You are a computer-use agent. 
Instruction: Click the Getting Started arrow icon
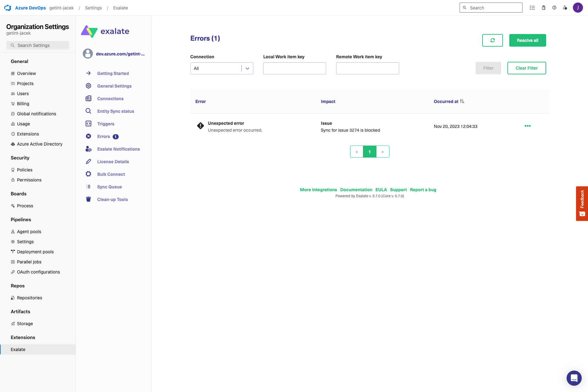[x=88, y=73]
